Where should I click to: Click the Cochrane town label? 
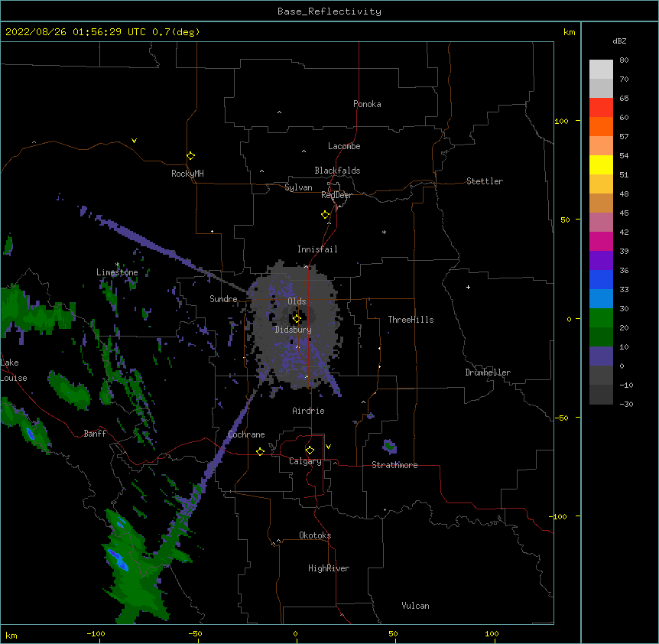click(x=247, y=434)
